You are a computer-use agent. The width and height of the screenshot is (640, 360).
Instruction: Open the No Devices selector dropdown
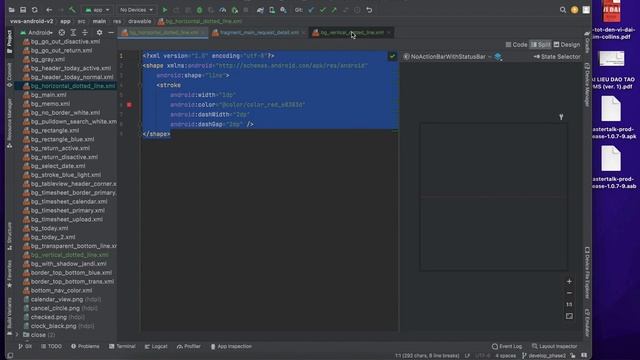point(136,10)
